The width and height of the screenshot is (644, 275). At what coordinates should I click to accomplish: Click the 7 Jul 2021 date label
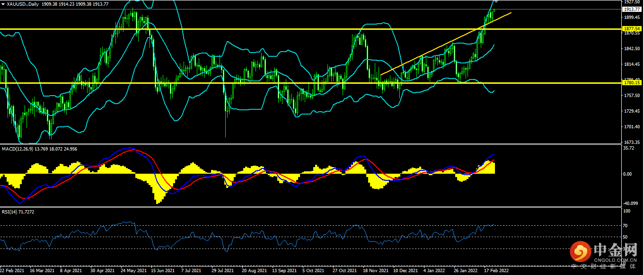pos(192,271)
